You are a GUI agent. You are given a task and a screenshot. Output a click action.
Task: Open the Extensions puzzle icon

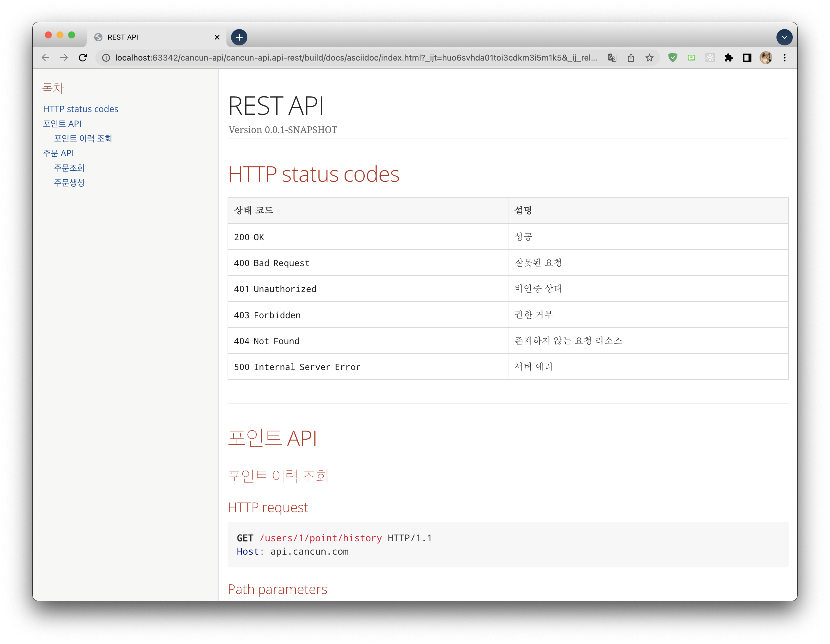[x=728, y=58]
